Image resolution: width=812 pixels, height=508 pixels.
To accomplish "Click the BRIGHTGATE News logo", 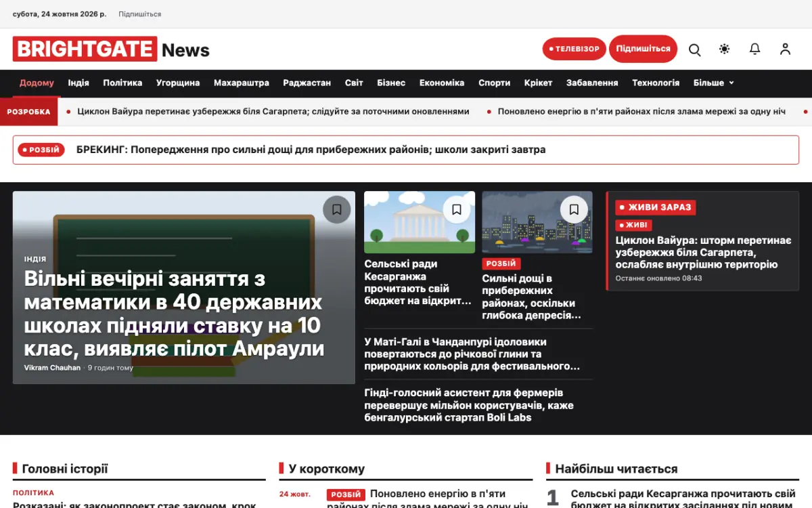I will click(111, 49).
